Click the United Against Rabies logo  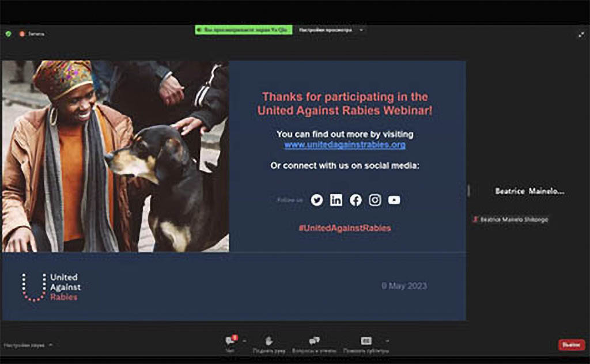pyautogui.click(x=51, y=287)
